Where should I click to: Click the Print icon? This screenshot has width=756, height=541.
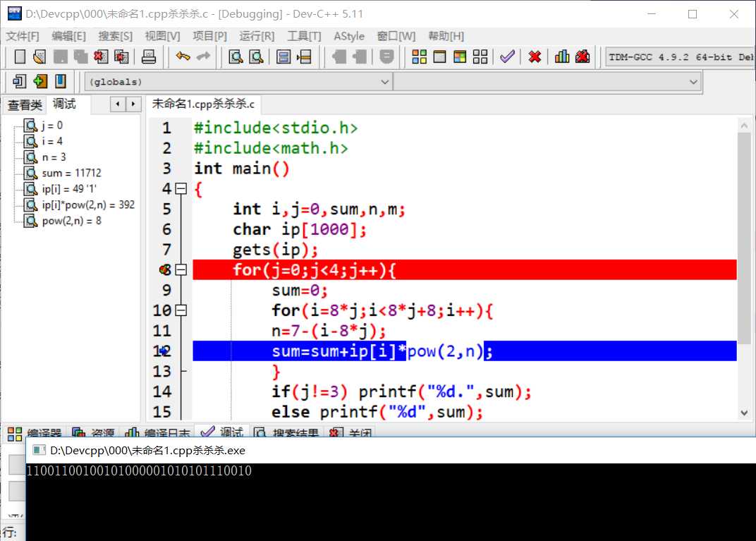pyautogui.click(x=149, y=57)
